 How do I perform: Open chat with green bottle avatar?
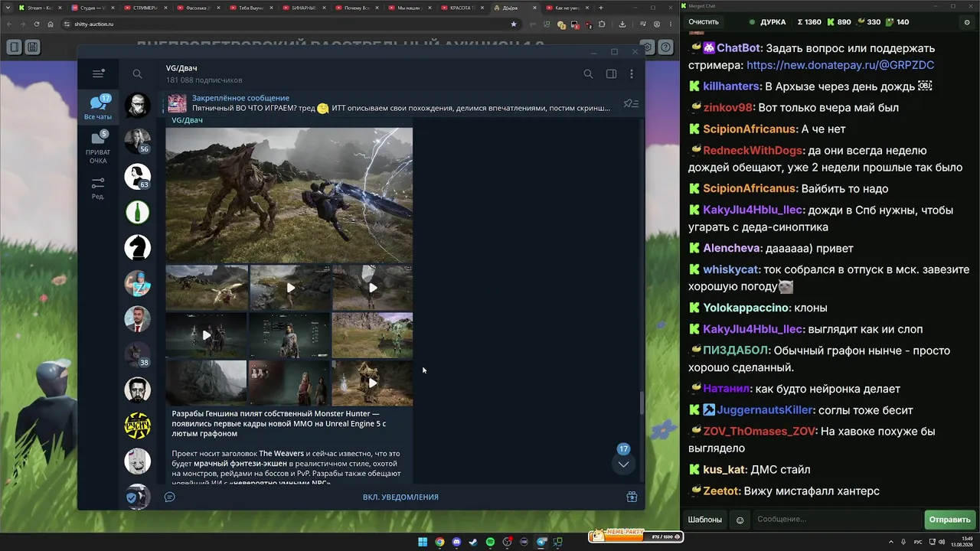[138, 212]
